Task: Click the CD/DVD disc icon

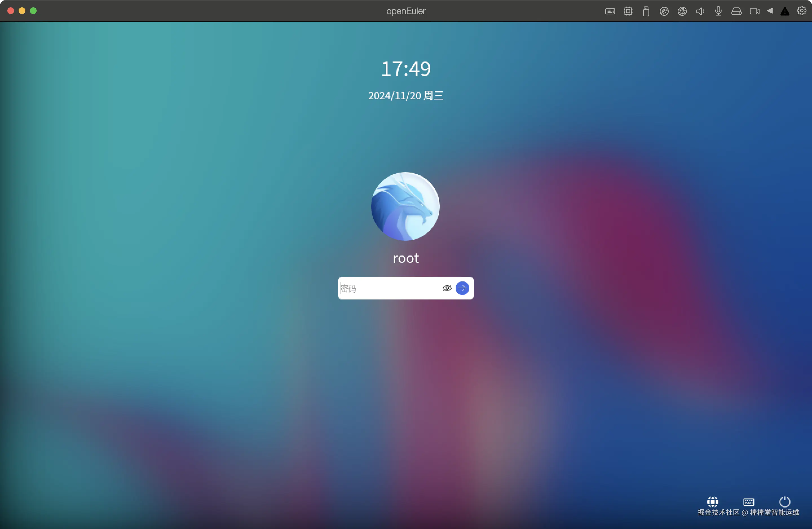Action: point(664,11)
